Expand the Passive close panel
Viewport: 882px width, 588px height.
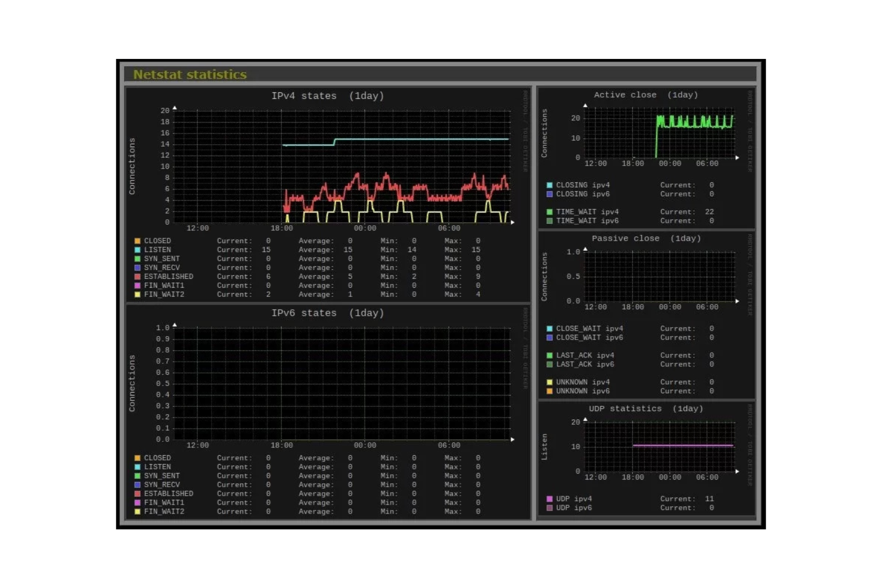tap(645, 238)
